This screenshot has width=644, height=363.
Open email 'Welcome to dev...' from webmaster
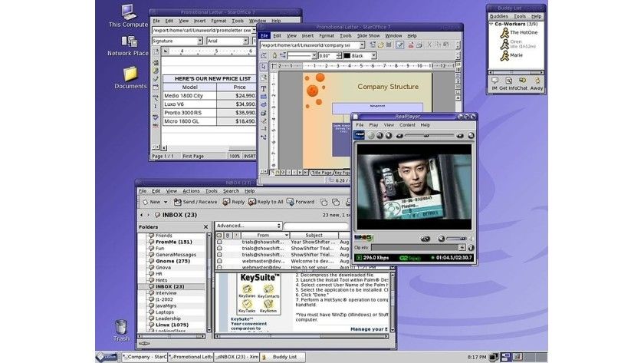coord(284,261)
